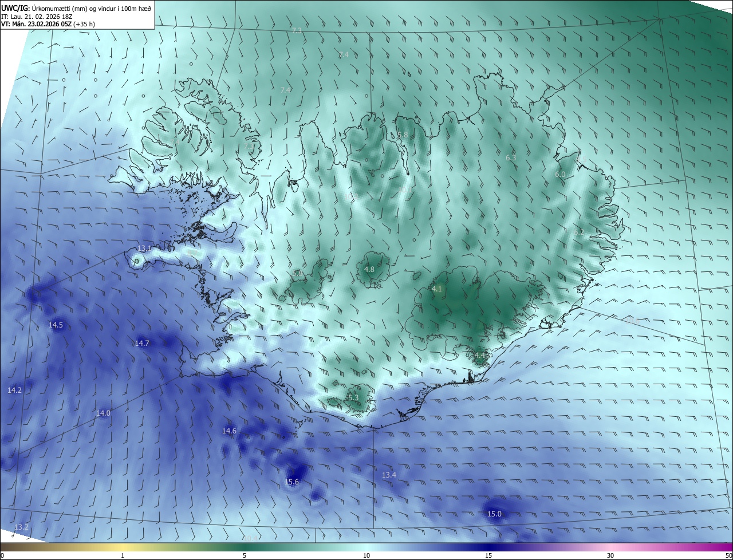Image resolution: width=733 pixels, height=560 pixels.
Task: Click the 13.2 value label on the map
Action: (21, 526)
